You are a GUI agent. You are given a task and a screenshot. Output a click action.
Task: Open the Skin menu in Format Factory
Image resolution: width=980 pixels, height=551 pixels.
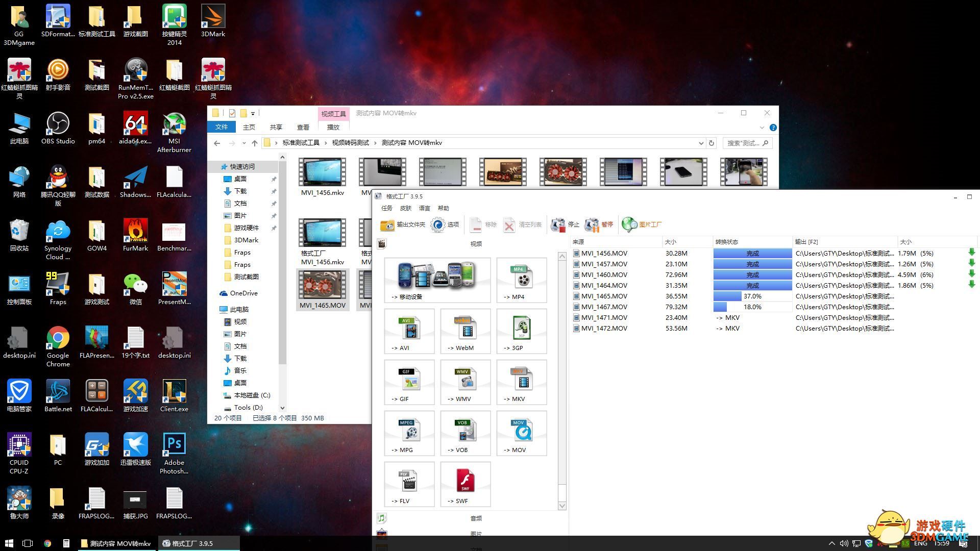pyautogui.click(x=405, y=208)
